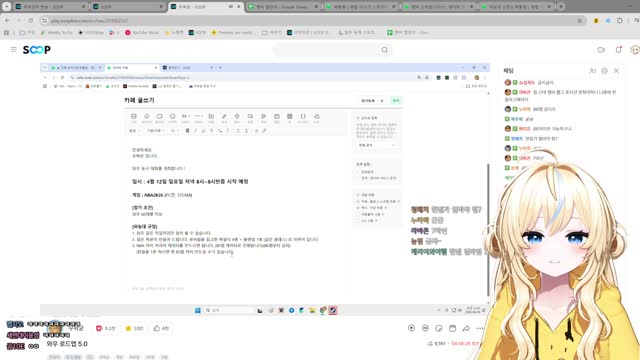Click the Bold button in streamed cafe editor

(x=187, y=131)
